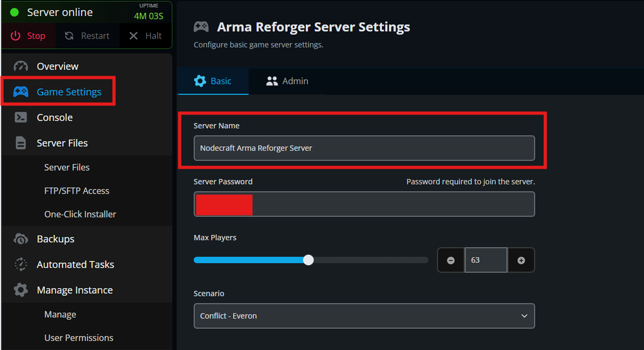Click the Basic tab gear icon

point(200,81)
